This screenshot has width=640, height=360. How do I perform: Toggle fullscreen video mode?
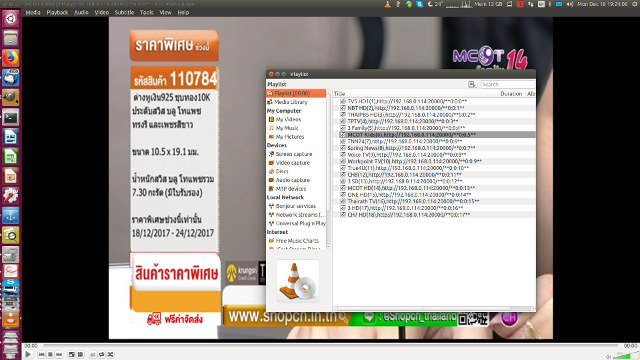tap(71, 355)
